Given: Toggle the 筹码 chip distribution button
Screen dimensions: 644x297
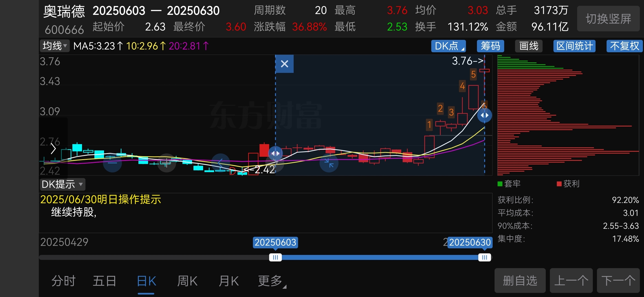Looking at the screenshot, I should [x=490, y=46].
